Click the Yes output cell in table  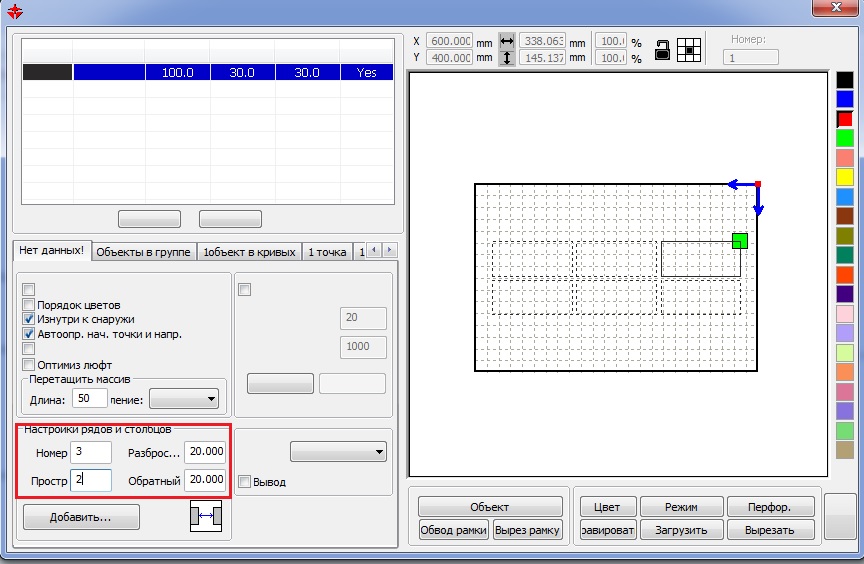click(x=366, y=72)
